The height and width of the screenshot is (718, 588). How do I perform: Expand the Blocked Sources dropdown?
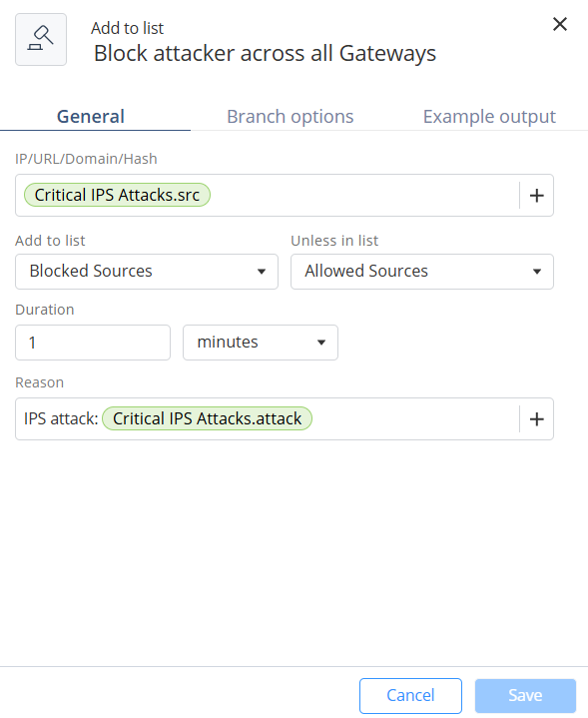tap(147, 272)
